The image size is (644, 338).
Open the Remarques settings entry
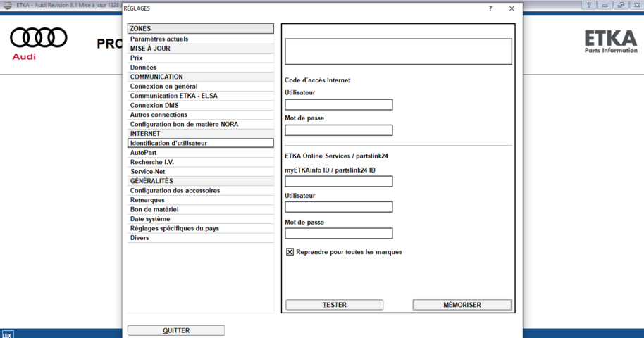click(200, 200)
